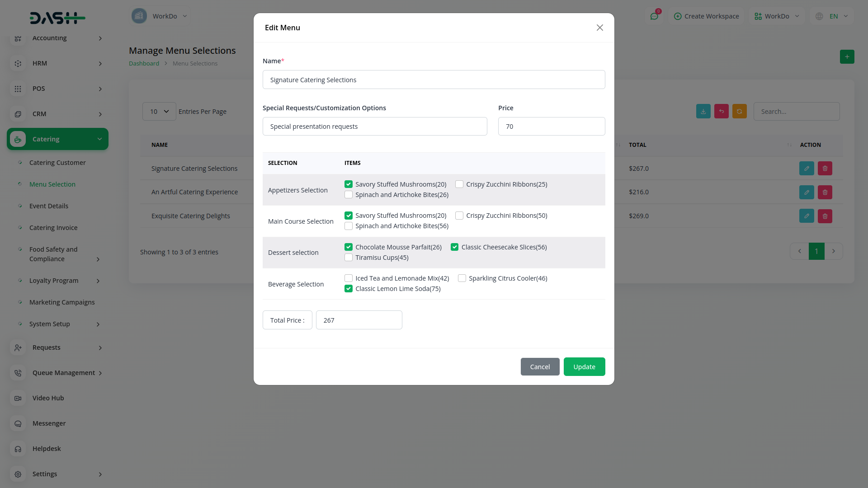Image resolution: width=868 pixels, height=488 pixels.
Task: Close the Edit Menu dialog
Action: point(599,28)
